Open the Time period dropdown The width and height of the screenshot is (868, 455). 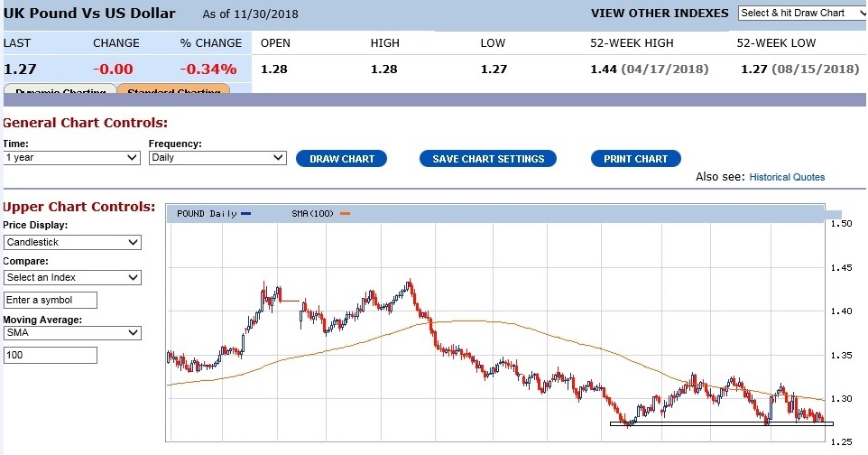[71, 158]
